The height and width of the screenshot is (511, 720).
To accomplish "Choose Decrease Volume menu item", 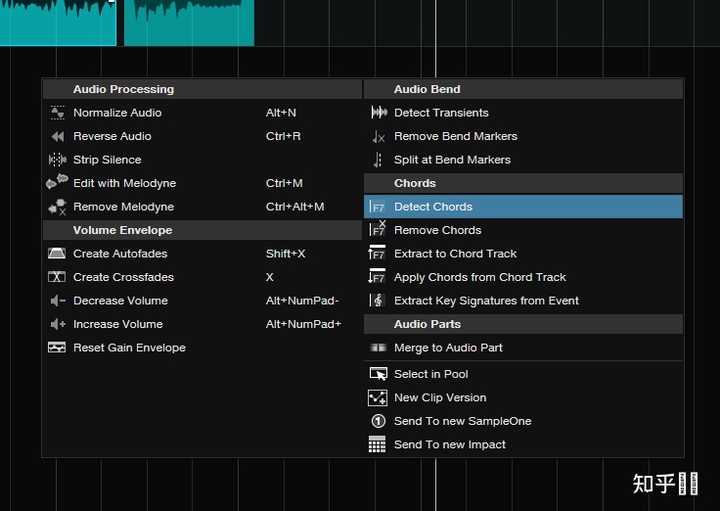I will pos(120,301).
